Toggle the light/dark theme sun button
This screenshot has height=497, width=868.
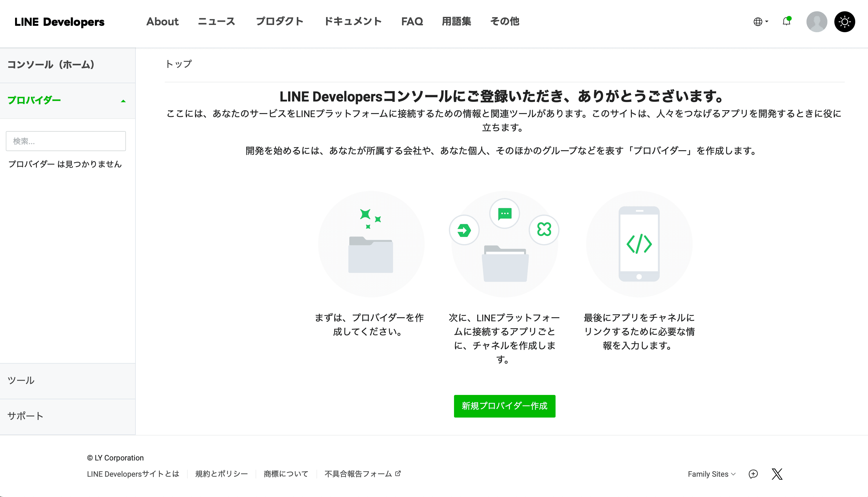tap(845, 21)
